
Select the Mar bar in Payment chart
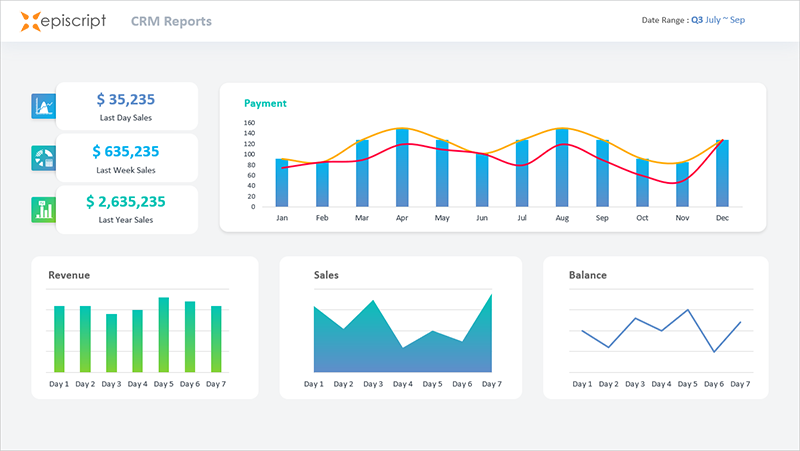[362, 173]
